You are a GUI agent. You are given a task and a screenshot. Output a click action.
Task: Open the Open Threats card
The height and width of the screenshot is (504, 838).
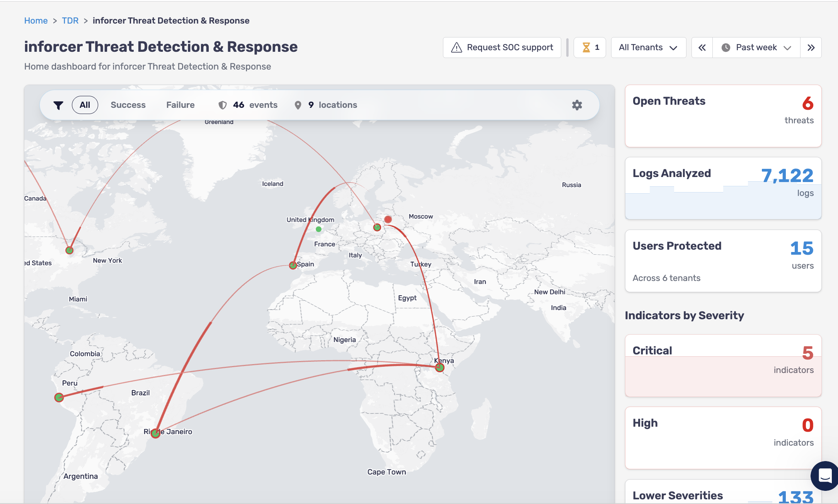(723, 116)
